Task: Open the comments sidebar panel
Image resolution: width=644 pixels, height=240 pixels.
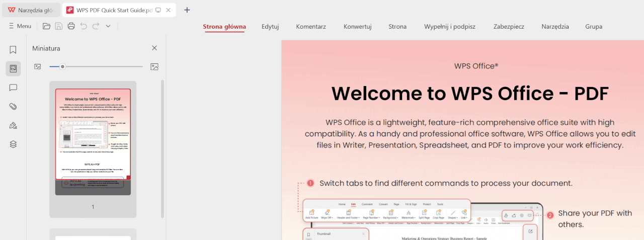Action: (13, 88)
